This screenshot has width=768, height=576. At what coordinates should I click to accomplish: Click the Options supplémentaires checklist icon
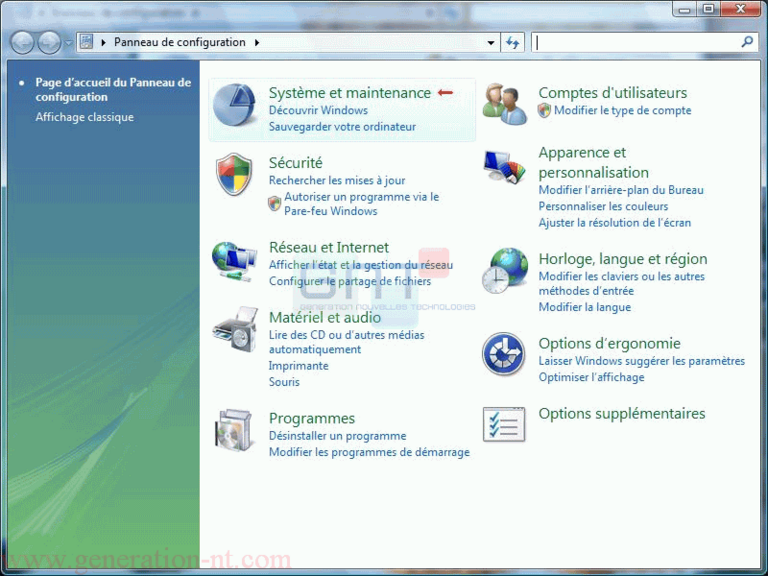click(x=504, y=425)
